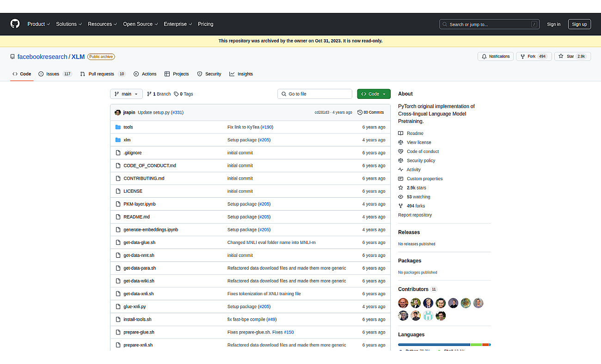Click the README.md file icon
The width and height of the screenshot is (601, 364).
[x=118, y=217]
